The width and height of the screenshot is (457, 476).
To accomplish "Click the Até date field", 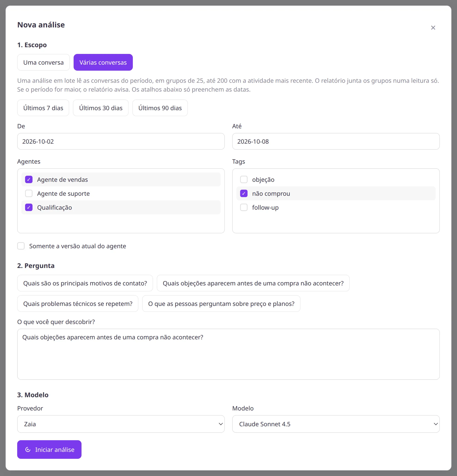I will pyautogui.click(x=336, y=141).
